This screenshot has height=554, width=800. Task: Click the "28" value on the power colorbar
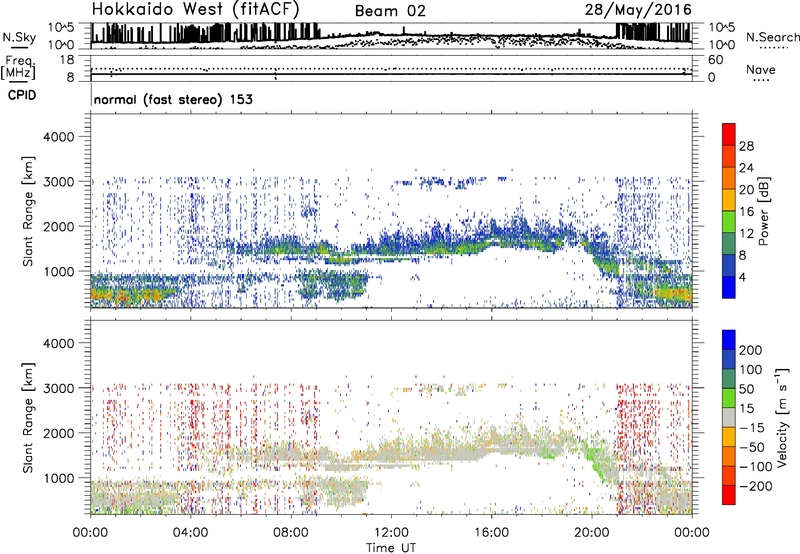(x=746, y=146)
